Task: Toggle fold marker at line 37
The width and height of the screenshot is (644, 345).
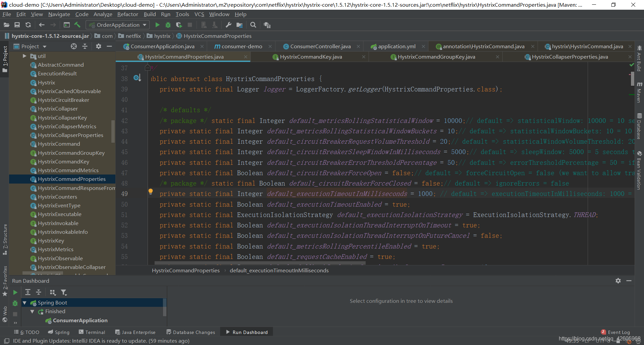Action: point(148,68)
